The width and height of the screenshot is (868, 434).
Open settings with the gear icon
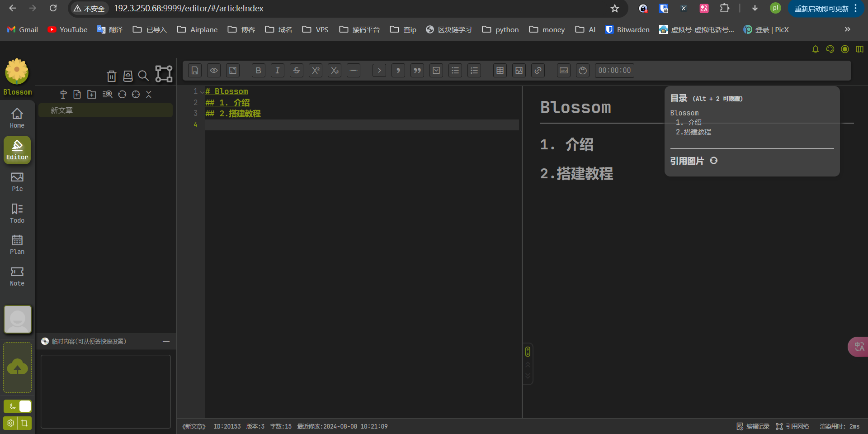point(10,423)
